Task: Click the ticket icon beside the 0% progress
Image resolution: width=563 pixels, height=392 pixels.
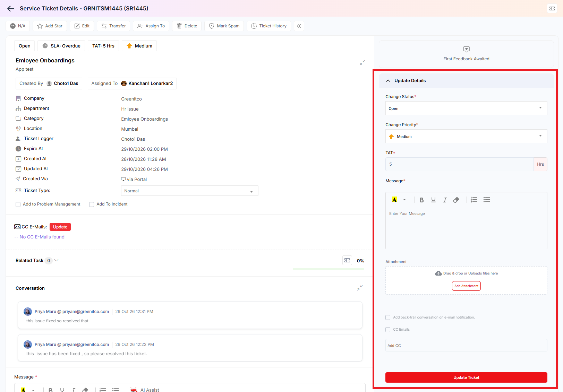Action: (347, 261)
